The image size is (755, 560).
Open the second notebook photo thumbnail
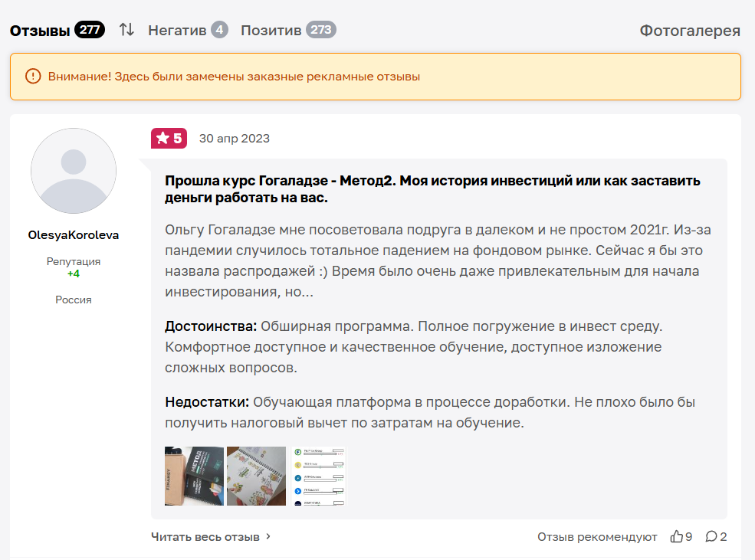[x=256, y=476]
